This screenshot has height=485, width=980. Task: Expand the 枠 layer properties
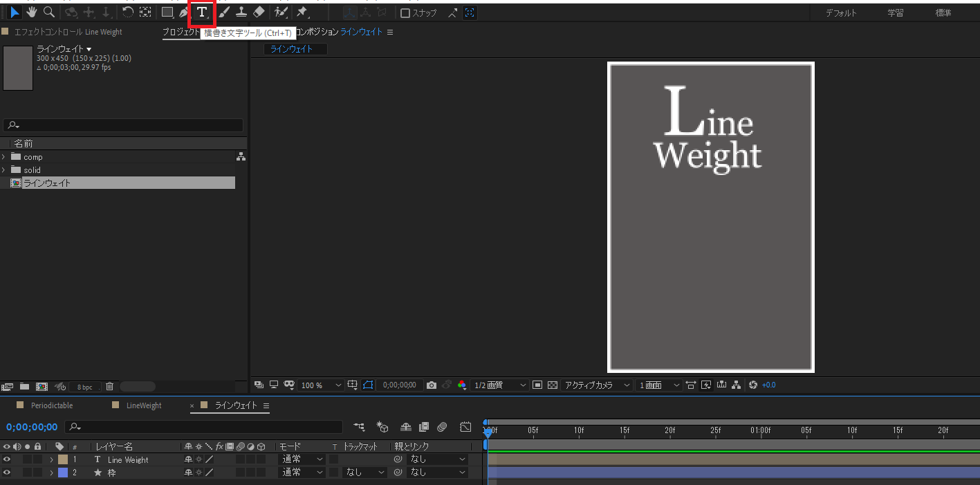51,473
